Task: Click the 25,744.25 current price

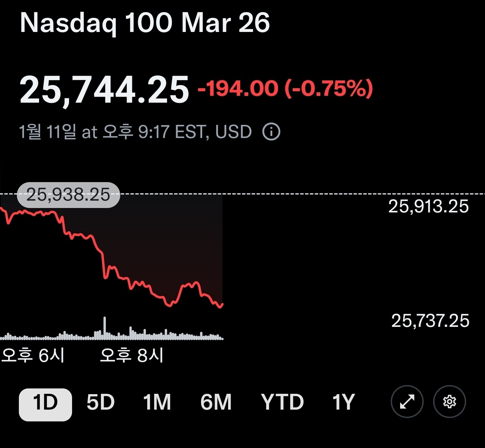Action: click(x=104, y=90)
